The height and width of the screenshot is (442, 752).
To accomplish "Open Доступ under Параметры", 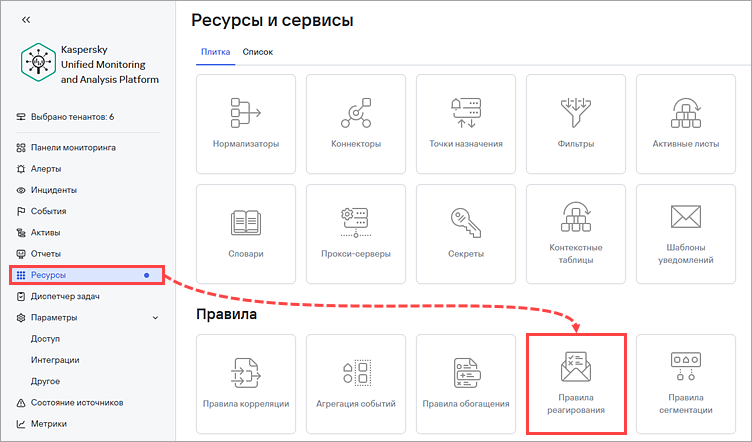I will tap(45, 339).
